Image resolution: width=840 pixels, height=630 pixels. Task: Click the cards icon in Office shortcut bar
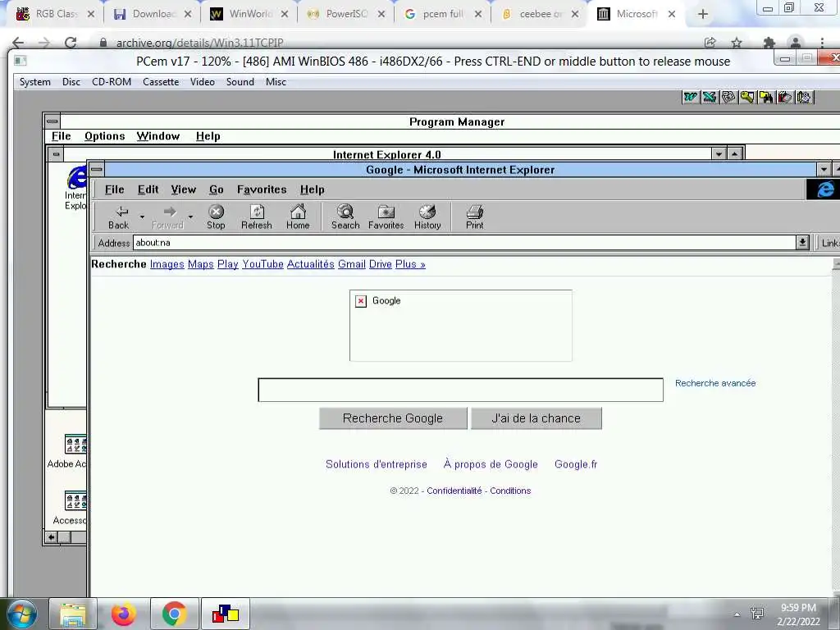point(728,97)
